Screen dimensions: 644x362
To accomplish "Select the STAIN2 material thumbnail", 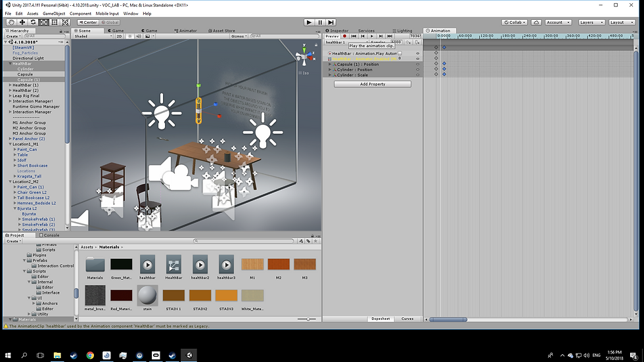I will pos(200,296).
